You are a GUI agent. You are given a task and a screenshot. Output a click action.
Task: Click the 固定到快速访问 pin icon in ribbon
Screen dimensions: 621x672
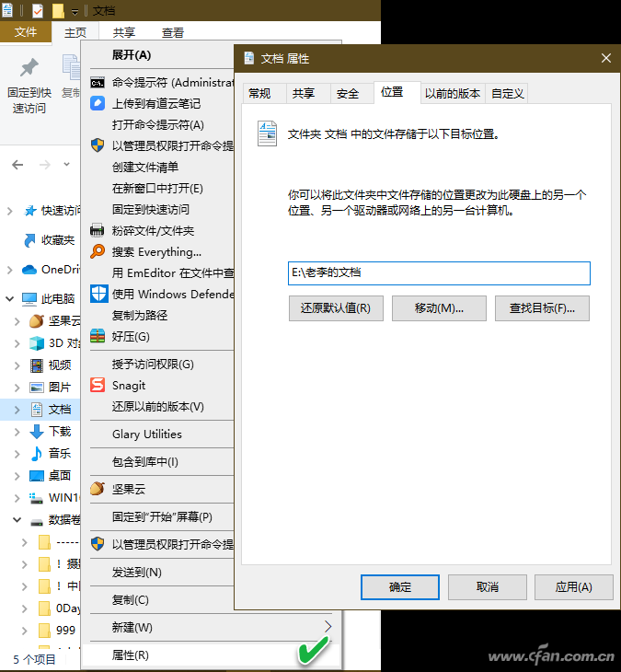pos(29,67)
